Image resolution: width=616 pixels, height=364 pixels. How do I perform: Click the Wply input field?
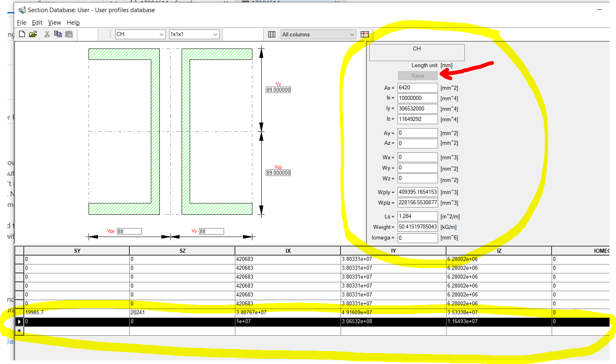pyautogui.click(x=417, y=192)
